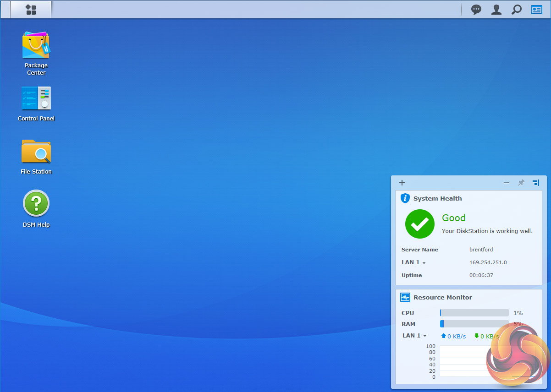Select the server name brentford

pos(481,250)
